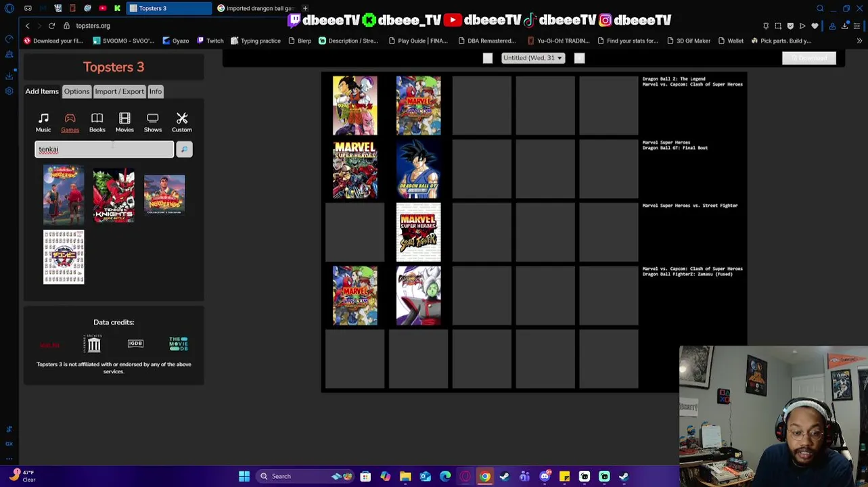Image resolution: width=868 pixels, height=487 pixels.
Task: Click the topsters.org address bar
Action: [93, 26]
